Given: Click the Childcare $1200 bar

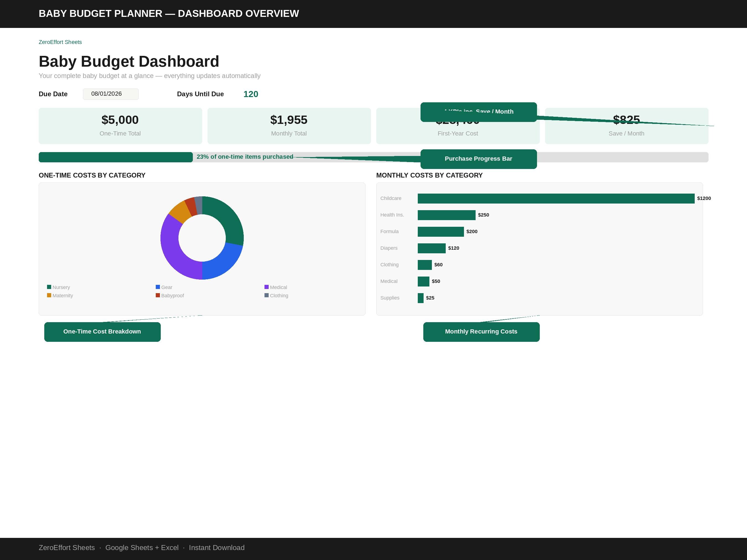Looking at the screenshot, I should (x=556, y=199).
